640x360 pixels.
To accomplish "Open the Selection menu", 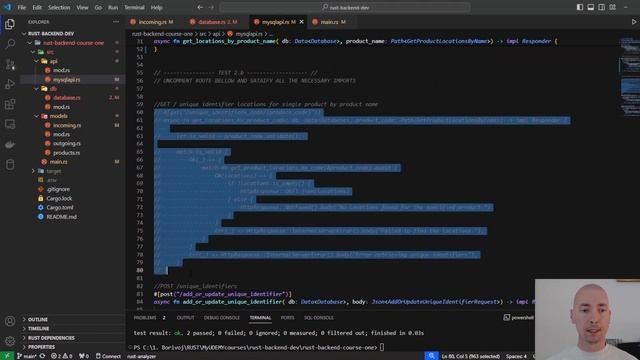I will pyautogui.click(x=59, y=7).
